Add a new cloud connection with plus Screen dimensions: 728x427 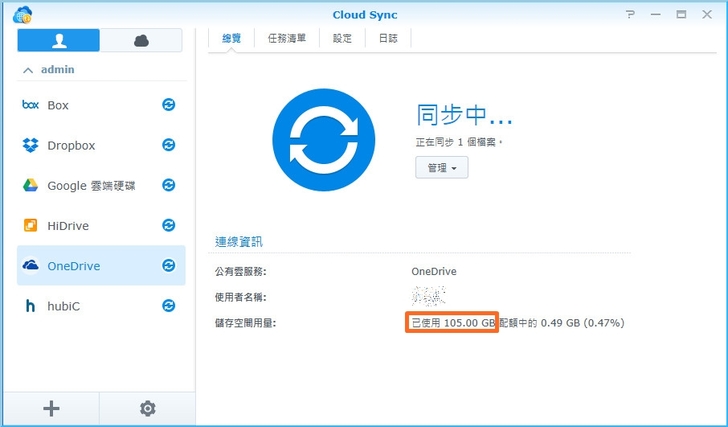click(52, 408)
